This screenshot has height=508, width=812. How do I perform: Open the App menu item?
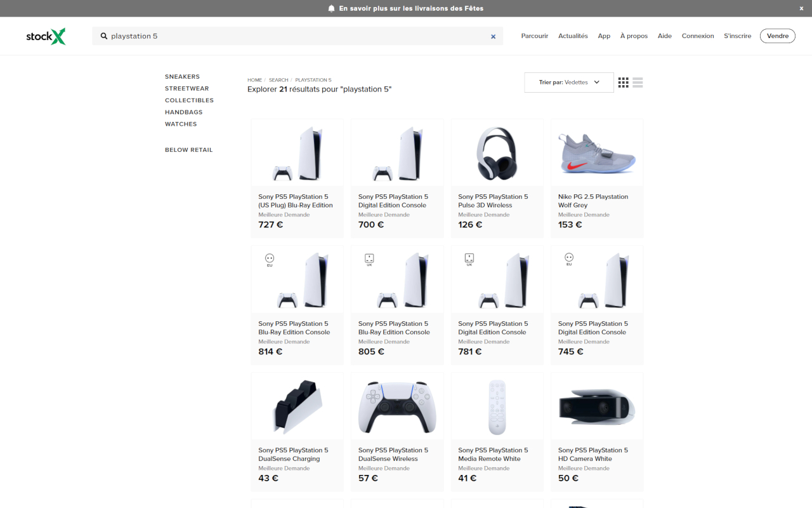point(604,36)
